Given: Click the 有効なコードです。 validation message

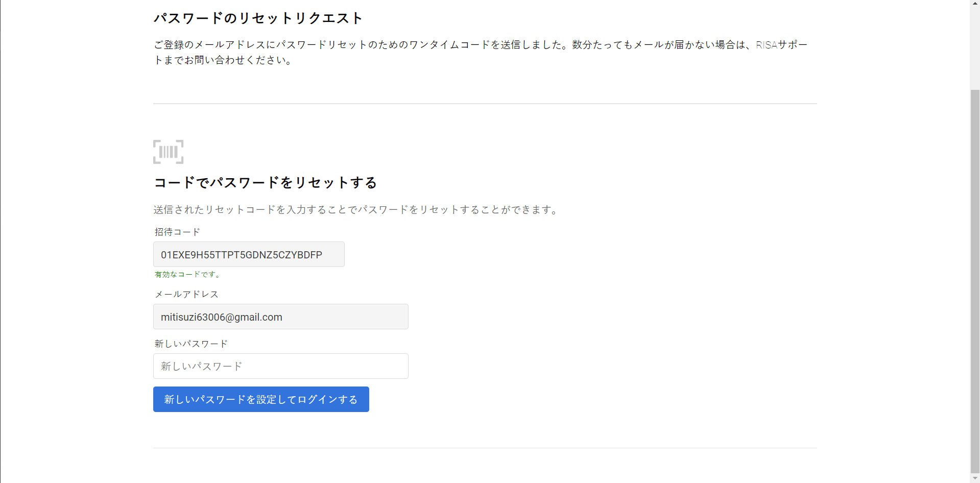Looking at the screenshot, I should coord(188,274).
